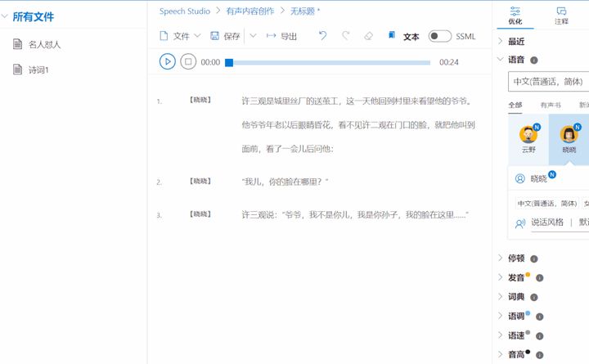Open the 名人惑人 file

(x=44, y=45)
